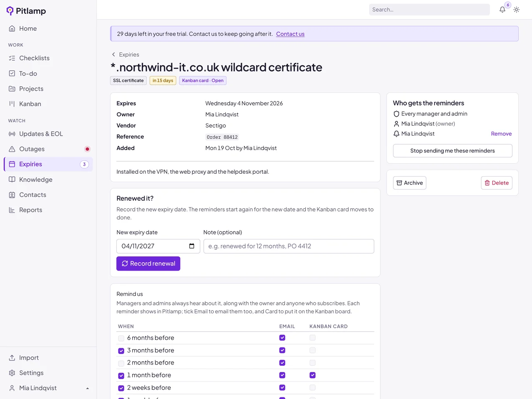532x399 pixels.
Task: Archive this certificate expiry
Action: (x=410, y=183)
